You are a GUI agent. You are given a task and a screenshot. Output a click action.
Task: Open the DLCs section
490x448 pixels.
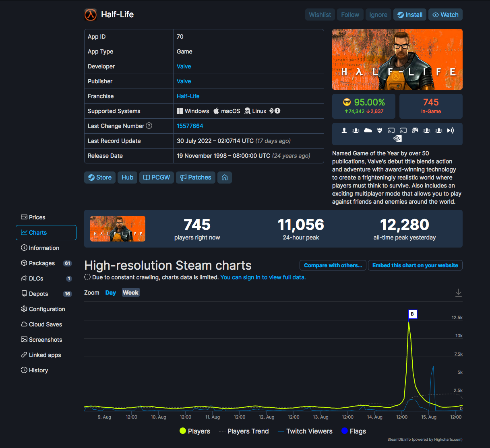46,279
